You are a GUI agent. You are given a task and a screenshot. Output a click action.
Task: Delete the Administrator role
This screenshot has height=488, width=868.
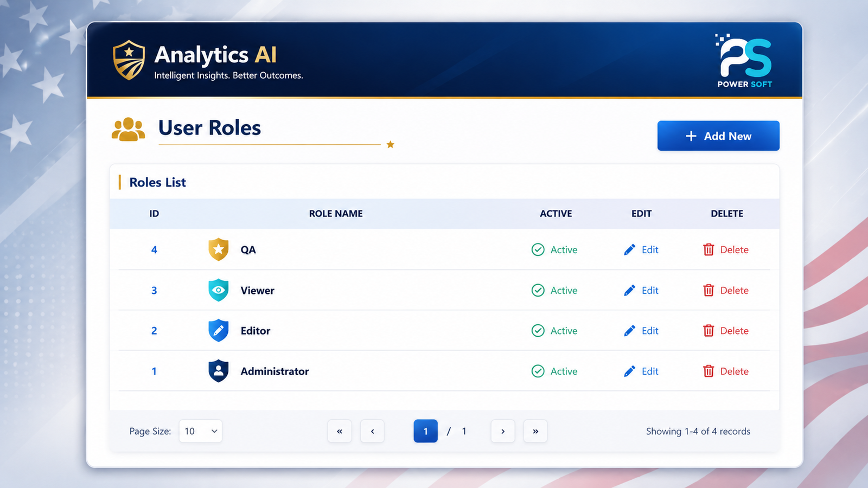(x=726, y=371)
